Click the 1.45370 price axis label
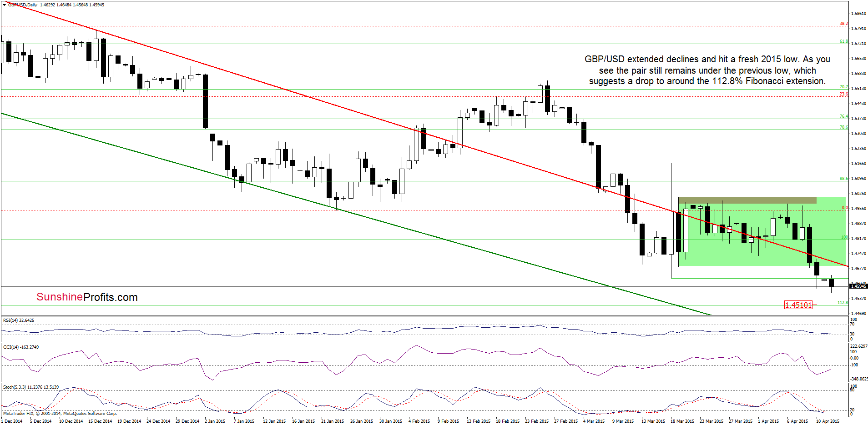Viewport: 868px width, 425px height. pos(858,299)
